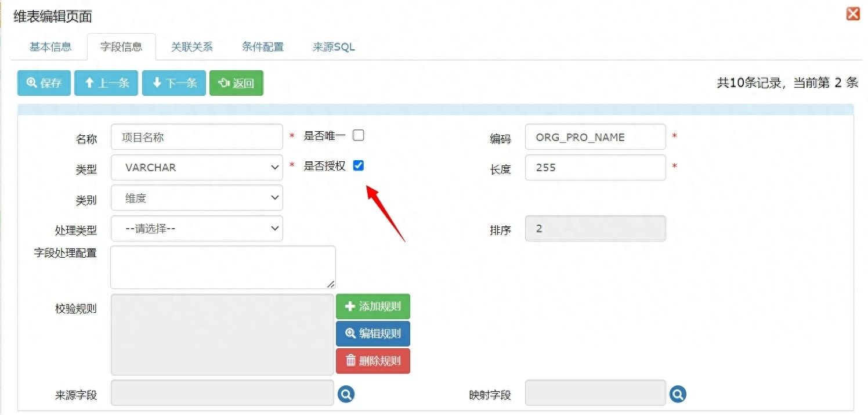Open the 类型 VARCHAR dropdown
This screenshot has height=415, width=868.
[197, 167]
